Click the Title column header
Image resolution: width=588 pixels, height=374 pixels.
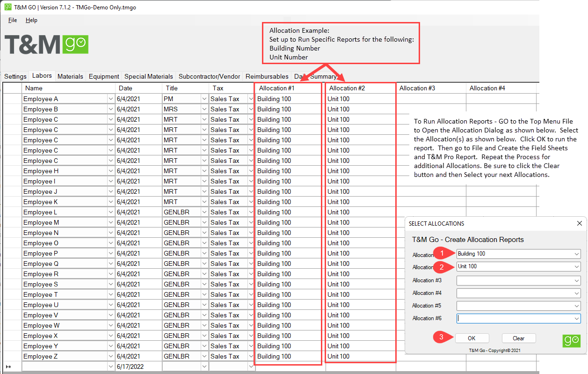(x=185, y=88)
